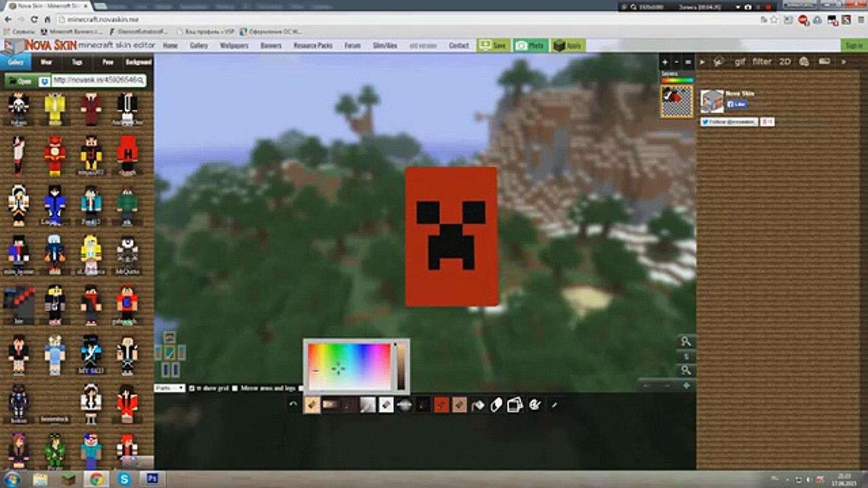
Task: Toggle the show grid checkbox
Action: point(192,388)
